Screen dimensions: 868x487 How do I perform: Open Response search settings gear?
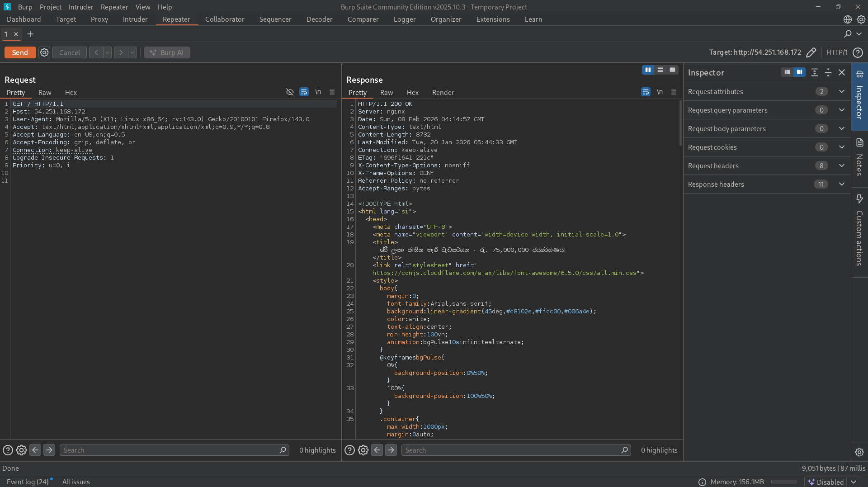pos(363,450)
